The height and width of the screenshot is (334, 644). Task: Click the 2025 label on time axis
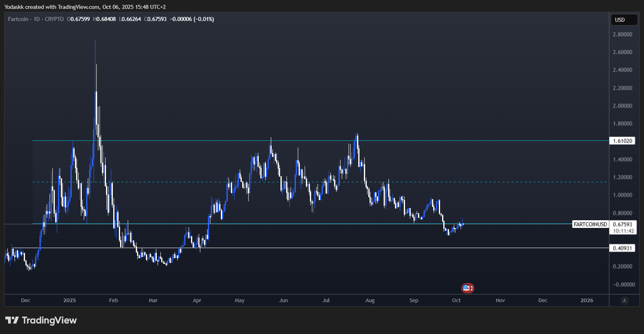click(x=70, y=300)
